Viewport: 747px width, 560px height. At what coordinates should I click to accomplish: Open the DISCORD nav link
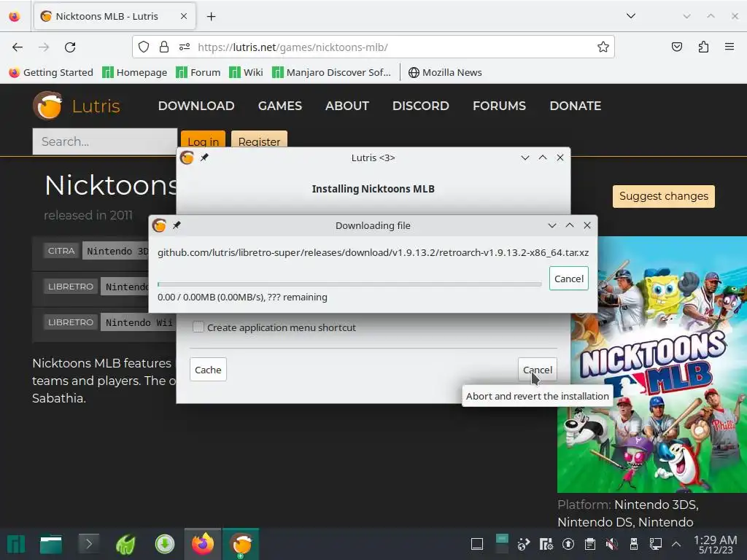click(x=421, y=106)
